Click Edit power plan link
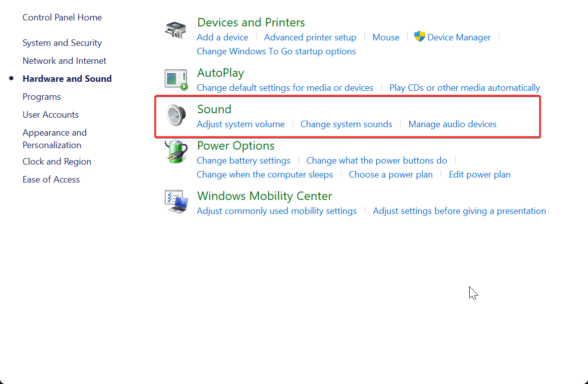This screenshot has width=588, height=384. [480, 175]
